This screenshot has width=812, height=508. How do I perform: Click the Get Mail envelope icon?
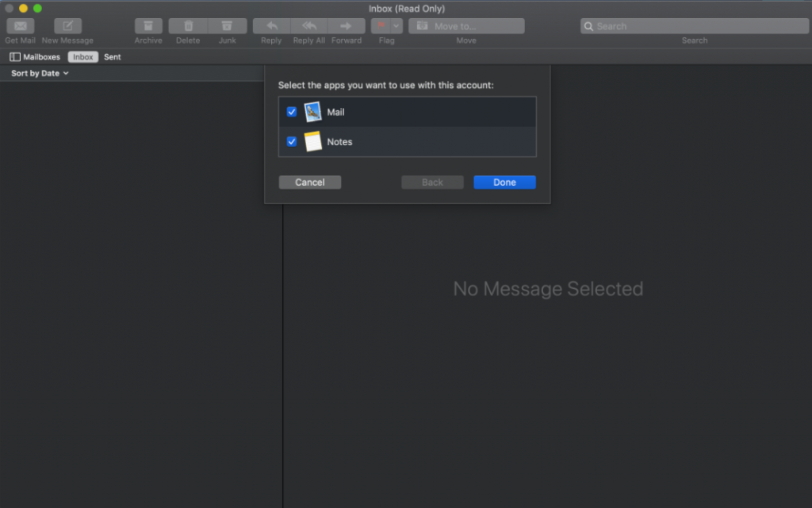pyautogui.click(x=20, y=26)
